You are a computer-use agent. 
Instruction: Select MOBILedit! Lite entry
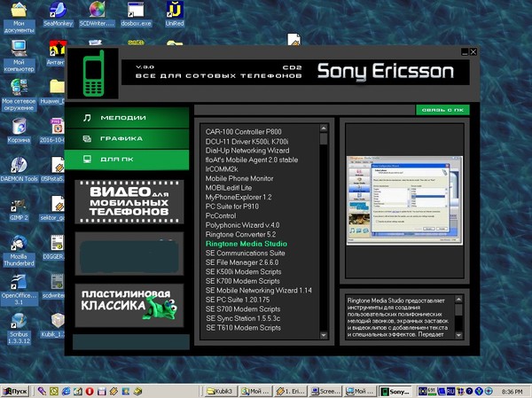click(x=229, y=188)
